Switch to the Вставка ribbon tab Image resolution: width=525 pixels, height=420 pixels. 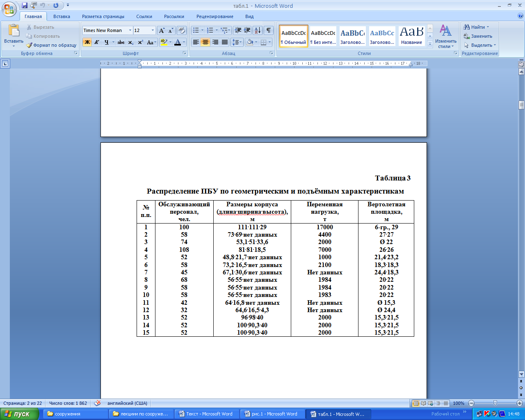(x=62, y=16)
